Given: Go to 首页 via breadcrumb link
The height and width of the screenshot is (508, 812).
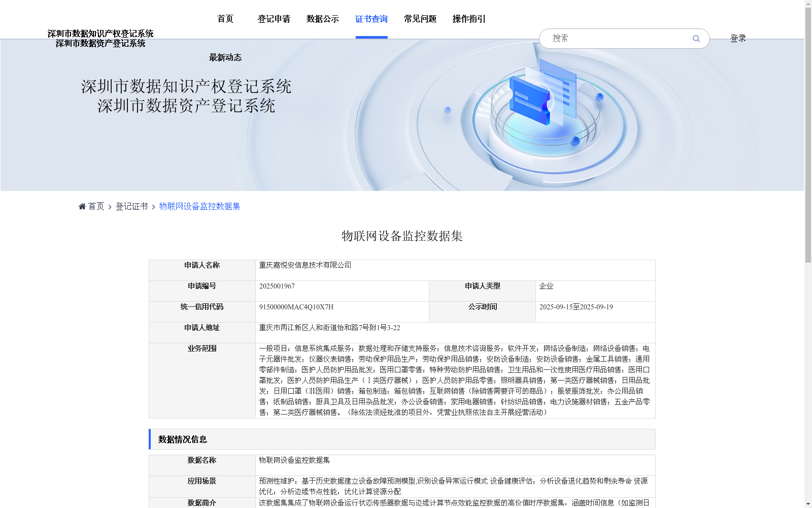Looking at the screenshot, I should (96, 206).
